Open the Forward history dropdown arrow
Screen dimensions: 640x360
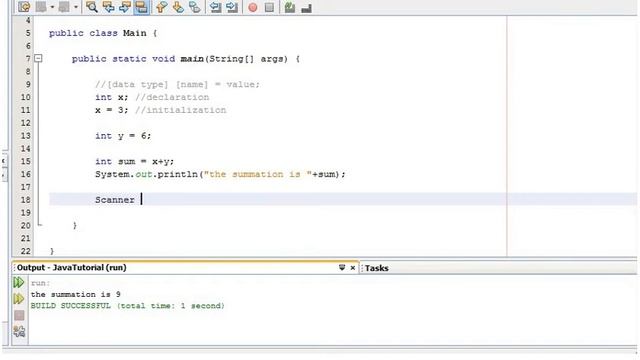(x=76, y=7)
